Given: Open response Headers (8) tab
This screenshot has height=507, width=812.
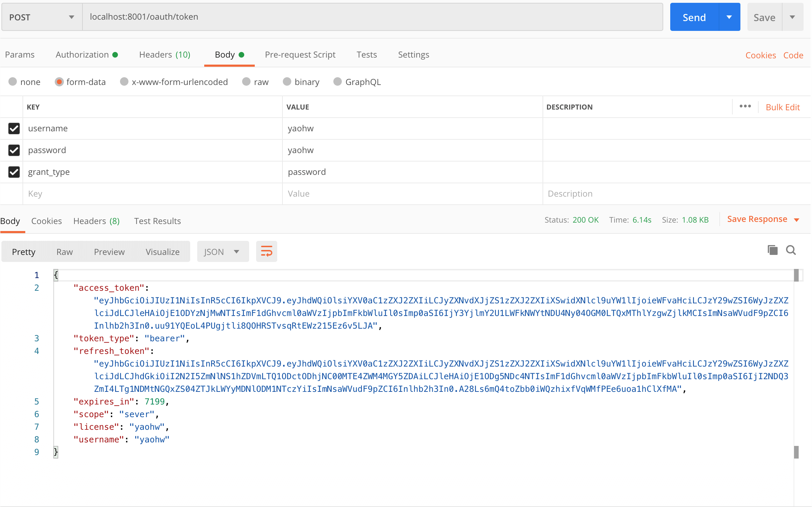Looking at the screenshot, I should click(x=96, y=221).
